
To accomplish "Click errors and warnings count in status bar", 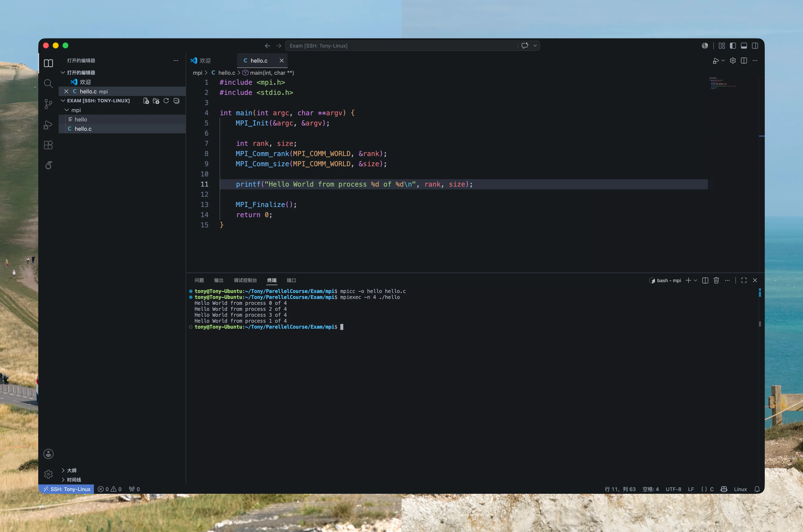I will [x=110, y=489].
